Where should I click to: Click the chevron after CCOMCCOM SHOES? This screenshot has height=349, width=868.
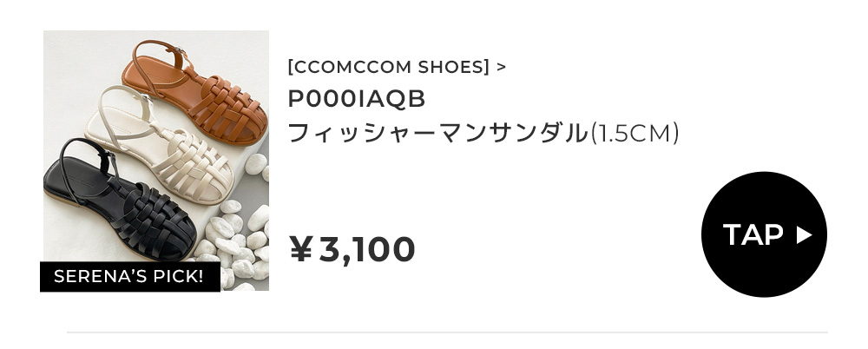tap(502, 66)
